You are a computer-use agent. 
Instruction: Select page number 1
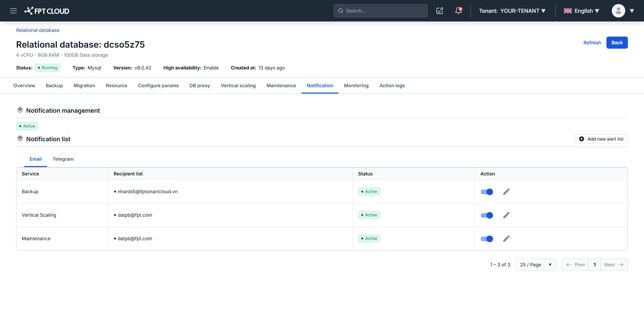(x=595, y=265)
